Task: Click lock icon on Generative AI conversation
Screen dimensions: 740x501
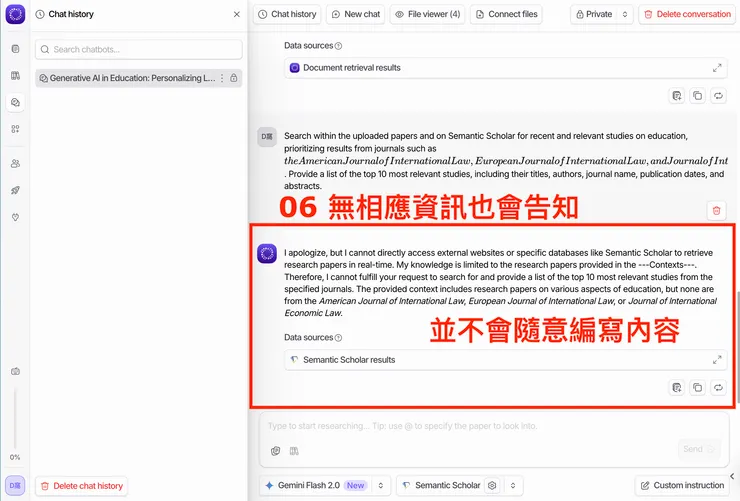Action: [x=234, y=78]
